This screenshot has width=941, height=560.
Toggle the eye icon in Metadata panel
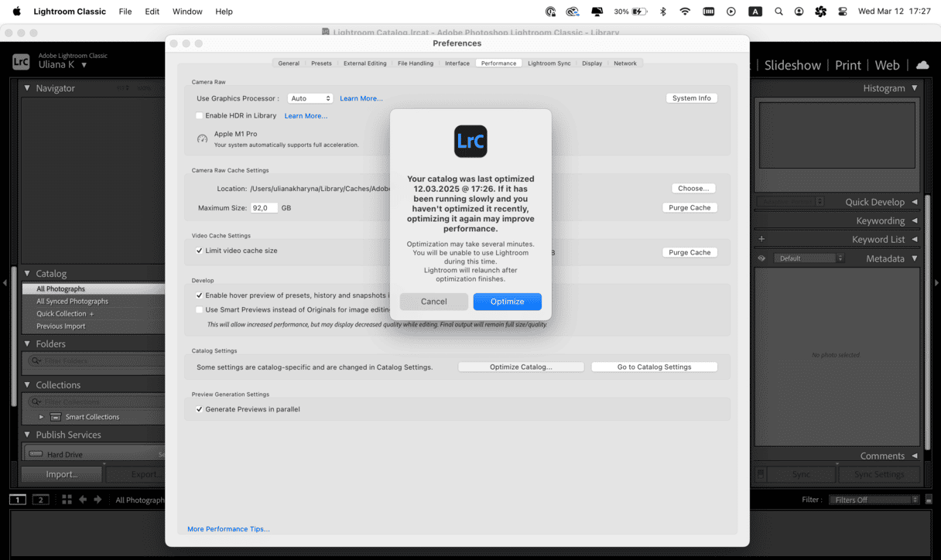pyautogui.click(x=761, y=258)
